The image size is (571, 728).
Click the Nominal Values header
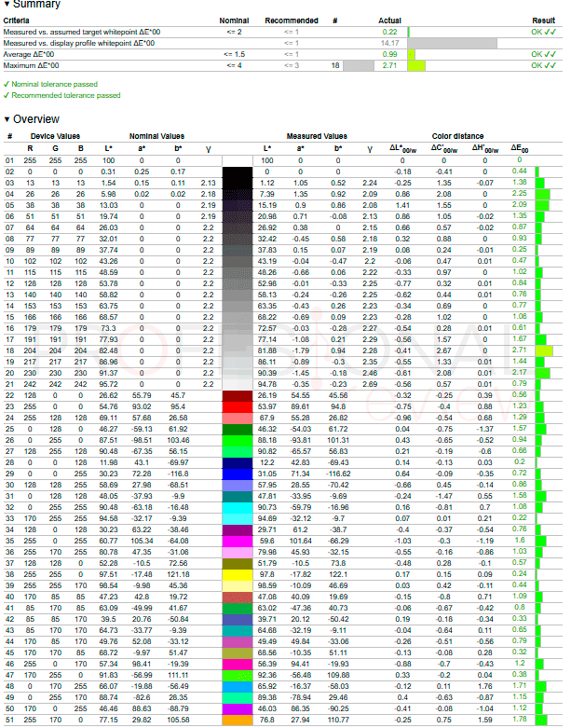coord(156,136)
